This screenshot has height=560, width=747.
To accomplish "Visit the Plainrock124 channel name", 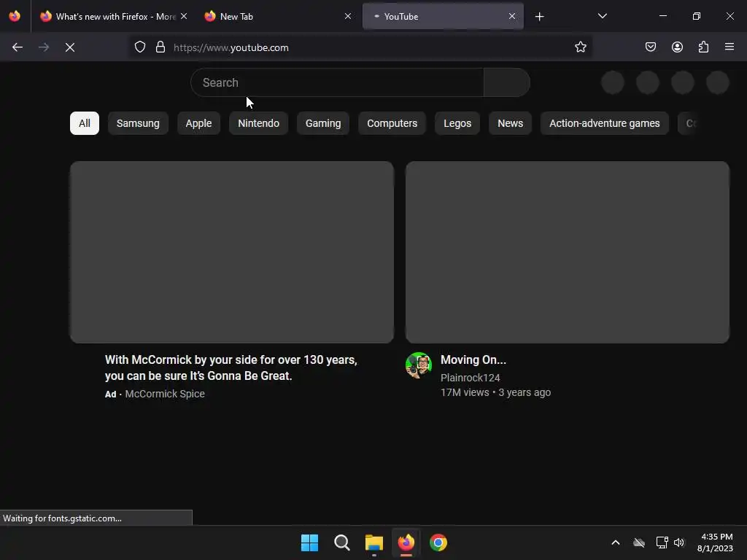I will click(471, 378).
